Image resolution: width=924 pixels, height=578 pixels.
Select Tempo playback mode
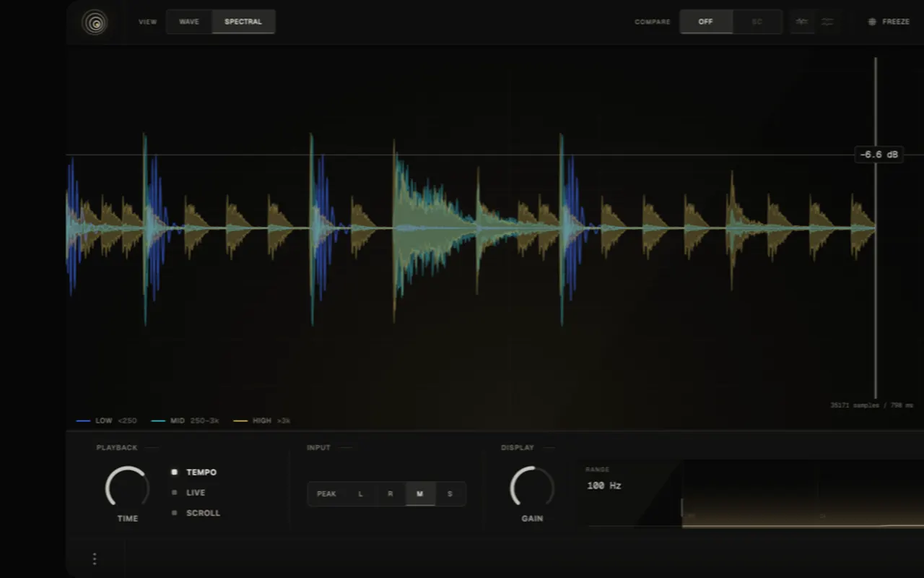194,473
